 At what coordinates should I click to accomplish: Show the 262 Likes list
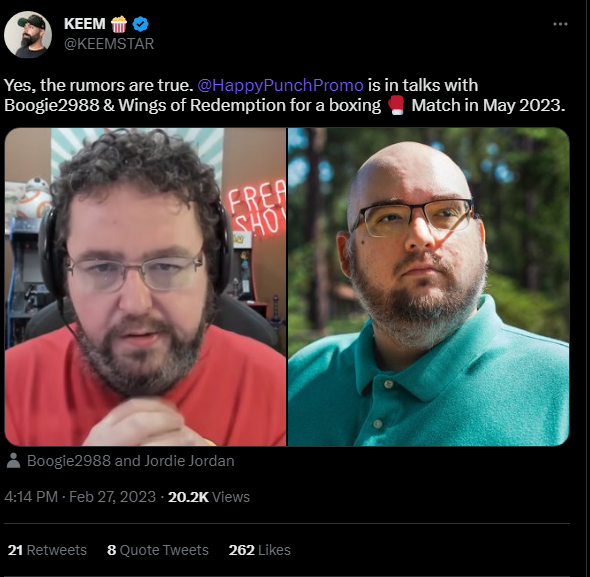pos(260,550)
